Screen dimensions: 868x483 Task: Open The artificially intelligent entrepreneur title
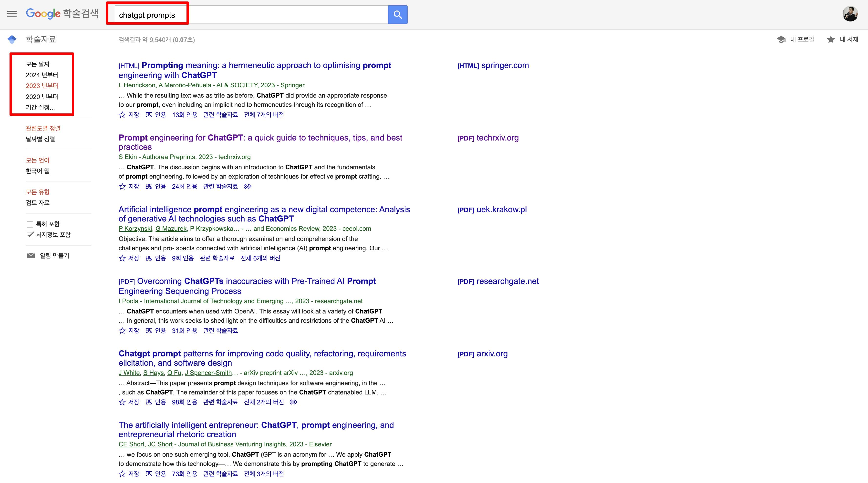256,430
